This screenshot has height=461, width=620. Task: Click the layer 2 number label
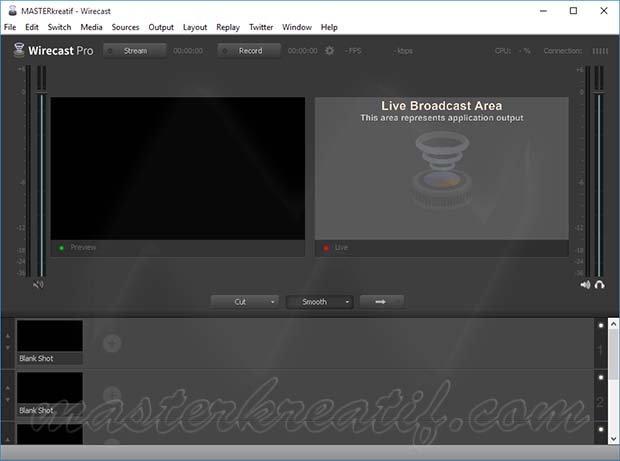click(600, 402)
